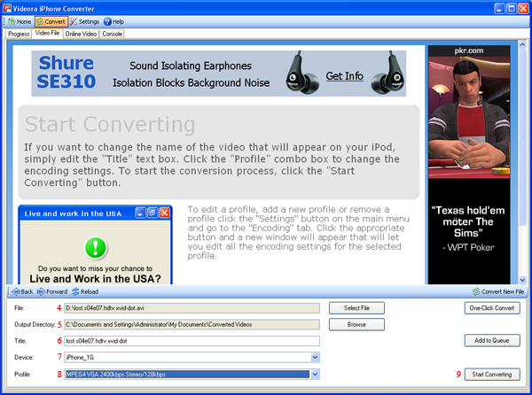Open the Settings toolbar item

[84, 21]
